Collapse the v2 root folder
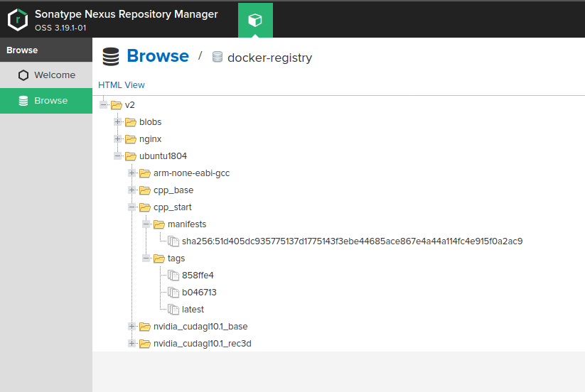 click(104, 105)
